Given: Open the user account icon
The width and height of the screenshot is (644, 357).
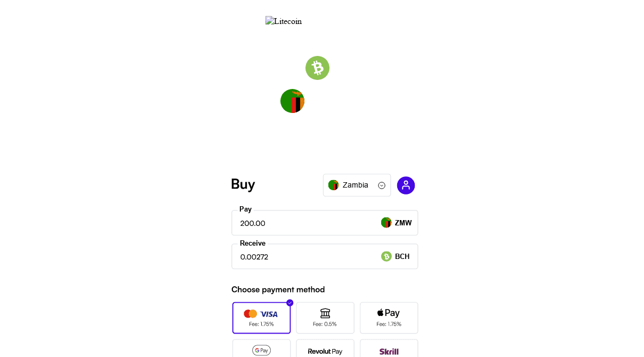Looking at the screenshot, I should point(406,185).
